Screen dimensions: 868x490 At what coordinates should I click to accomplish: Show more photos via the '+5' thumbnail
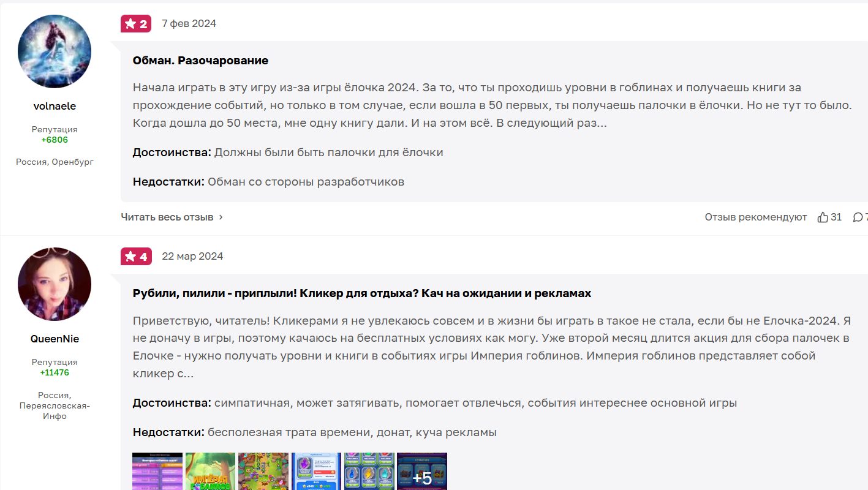[x=422, y=471]
